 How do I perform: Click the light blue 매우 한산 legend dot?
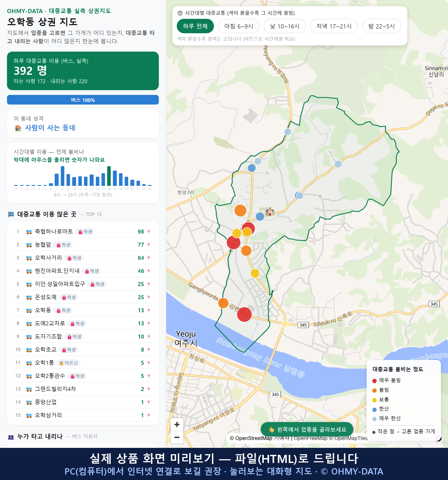point(374,419)
